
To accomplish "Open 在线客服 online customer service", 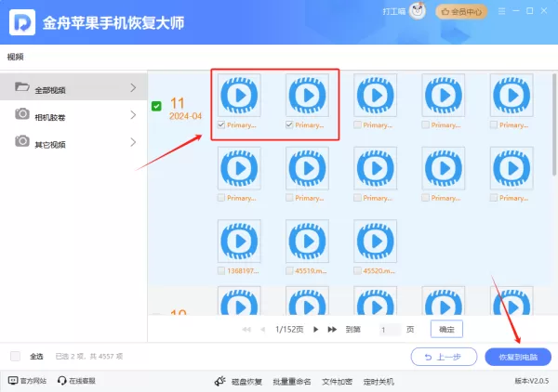I will pos(76,381).
